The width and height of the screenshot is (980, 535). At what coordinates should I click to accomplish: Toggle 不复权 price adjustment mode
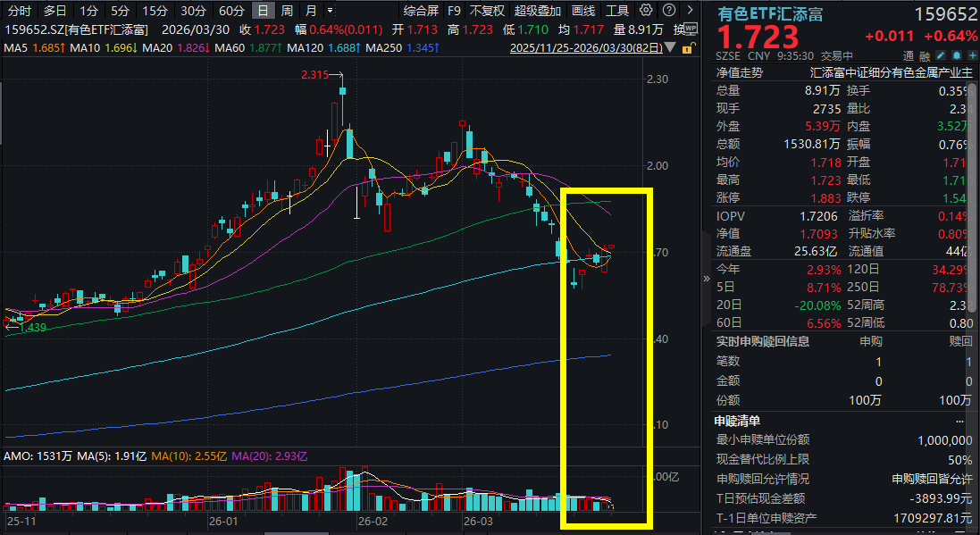[487, 11]
